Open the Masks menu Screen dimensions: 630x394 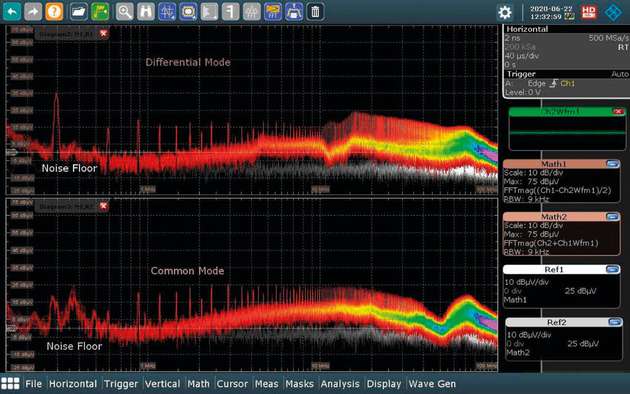pos(299,384)
